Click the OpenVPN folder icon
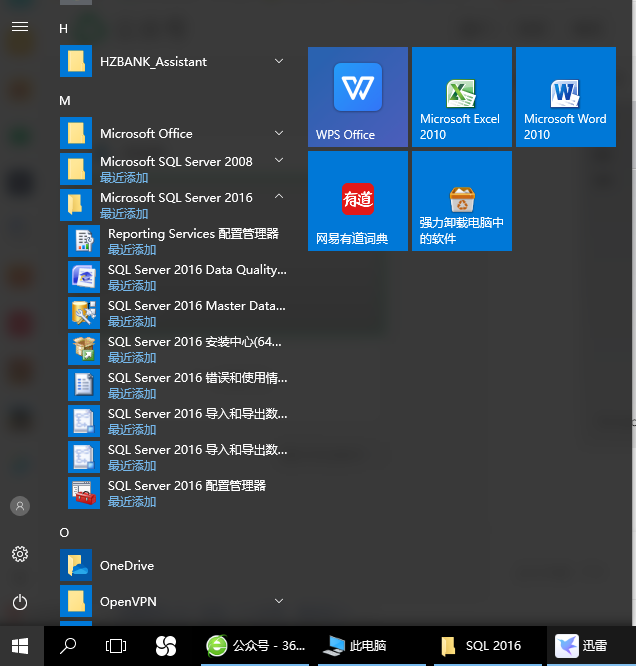Viewport: 636px width, 666px height. (76, 601)
